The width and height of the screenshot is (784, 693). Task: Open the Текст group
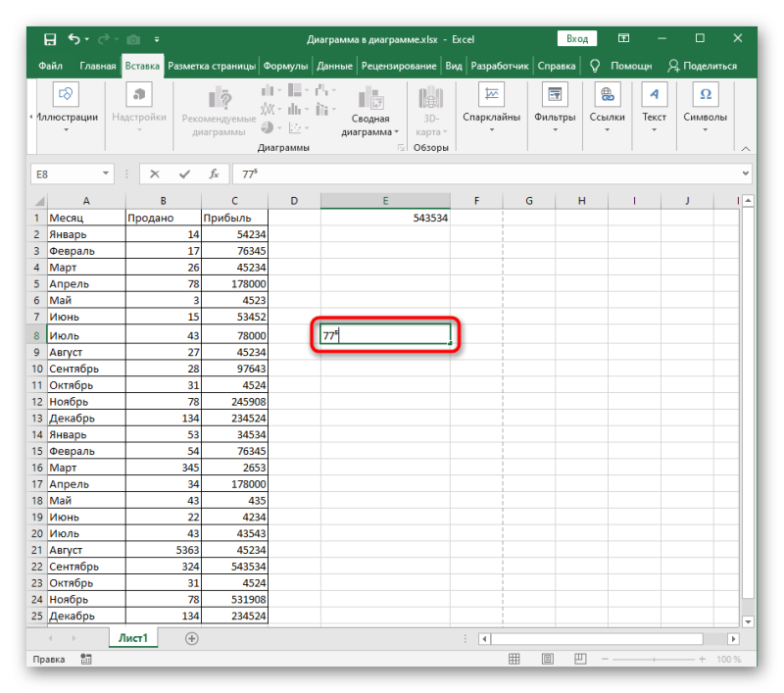click(x=654, y=108)
